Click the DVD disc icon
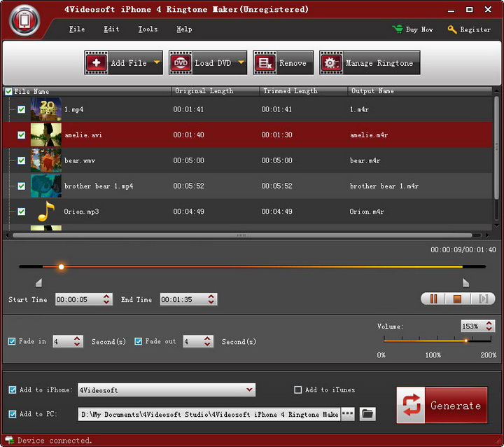This screenshot has height=447, width=504. coord(181,63)
